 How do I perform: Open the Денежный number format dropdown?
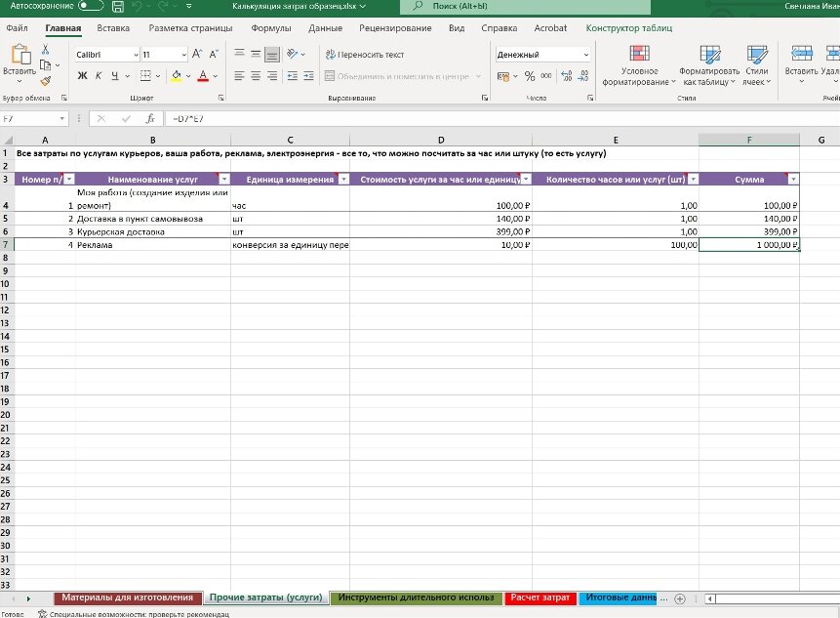(585, 55)
